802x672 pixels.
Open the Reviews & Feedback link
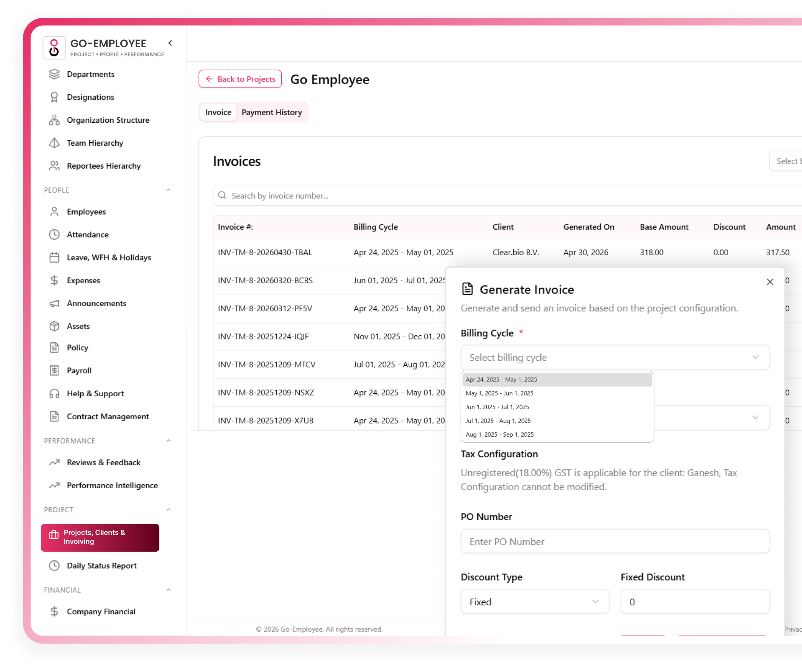click(x=103, y=463)
